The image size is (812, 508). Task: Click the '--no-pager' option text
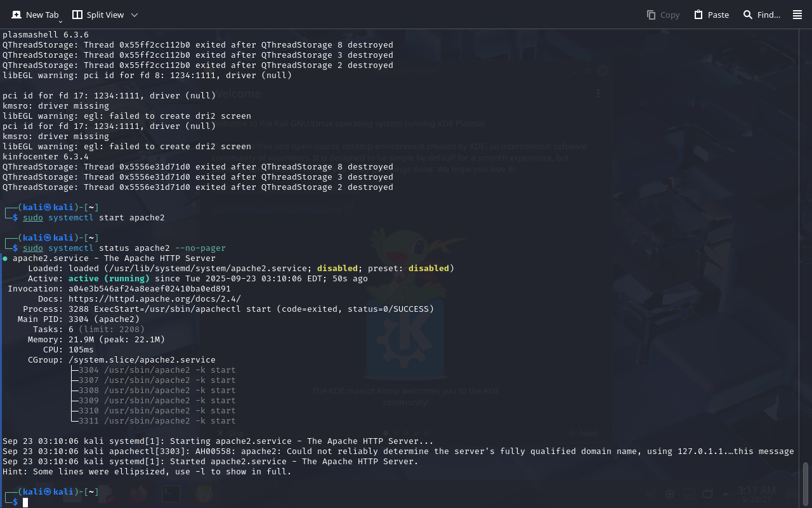[x=200, y=248]
